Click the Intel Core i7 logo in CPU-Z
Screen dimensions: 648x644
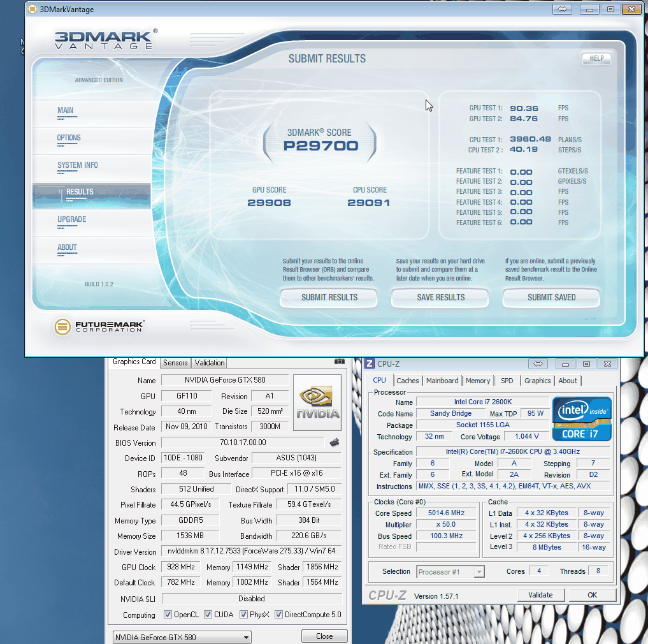pyautogui.click(x=582, y=419)
